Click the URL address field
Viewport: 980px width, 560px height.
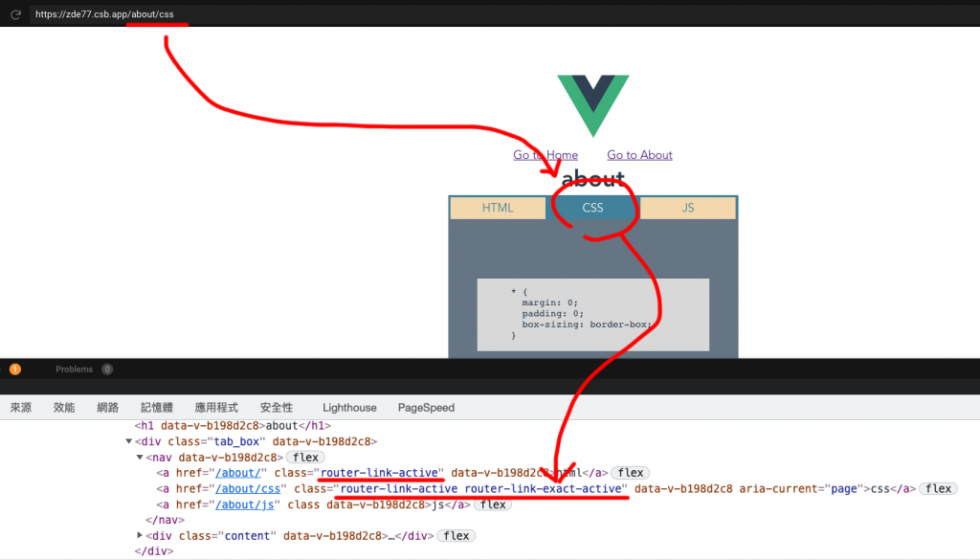(x=503, y=13)
